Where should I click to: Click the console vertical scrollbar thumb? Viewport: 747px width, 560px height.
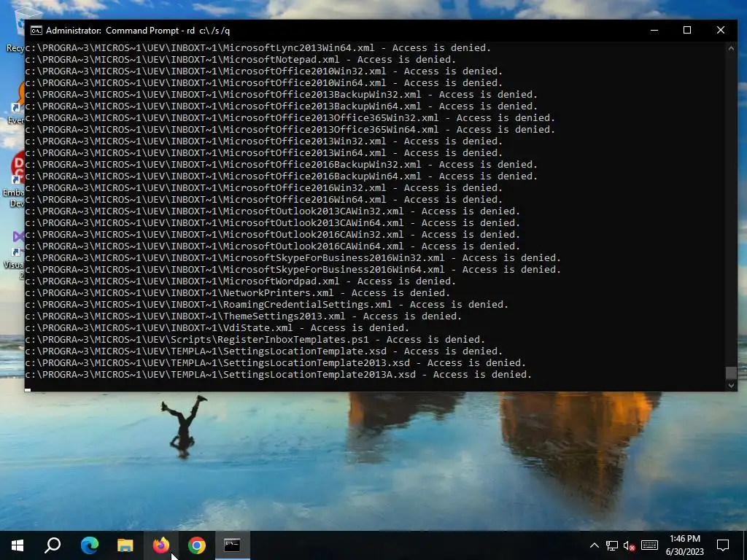click(731, 373)
